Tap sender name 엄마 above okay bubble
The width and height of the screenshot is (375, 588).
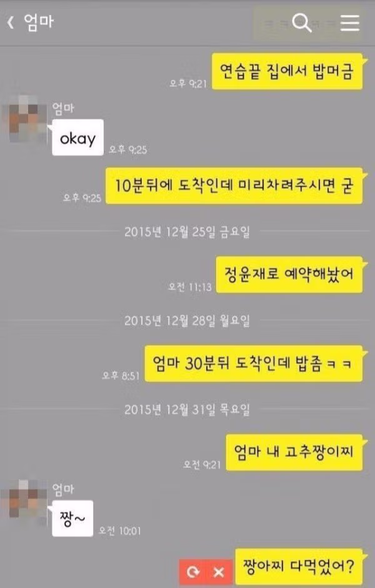[x=63, y=109]
